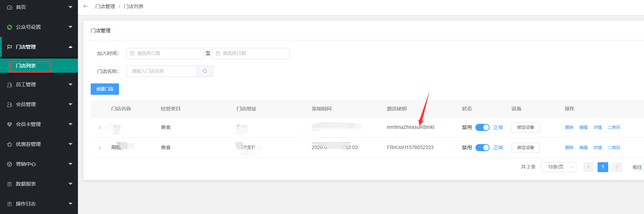Open 公众号设置 menu item
Viewport: 644px width, 214px height.
39,27
